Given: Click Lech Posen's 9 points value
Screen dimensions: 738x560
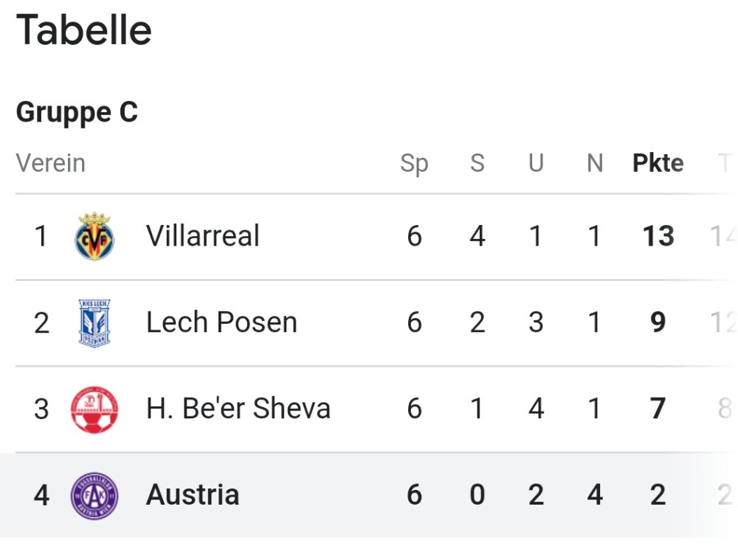Looking at the screenshot, I should click(658, 322).
